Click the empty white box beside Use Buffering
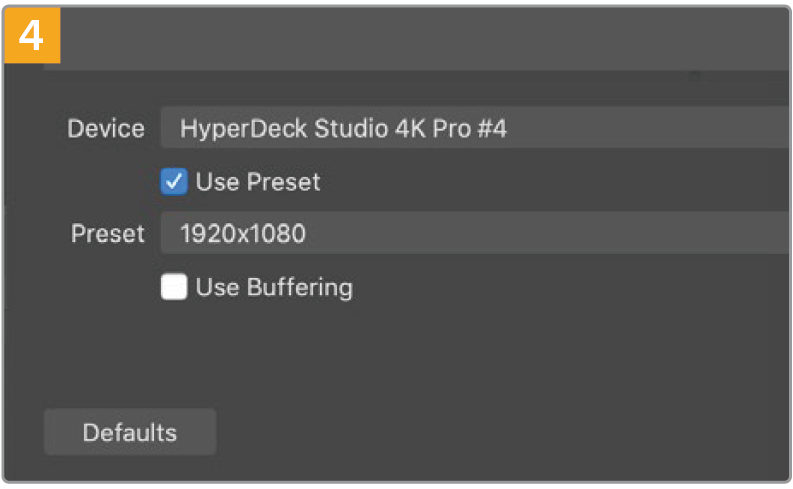The image size is (793, 489). click(174, 288)
